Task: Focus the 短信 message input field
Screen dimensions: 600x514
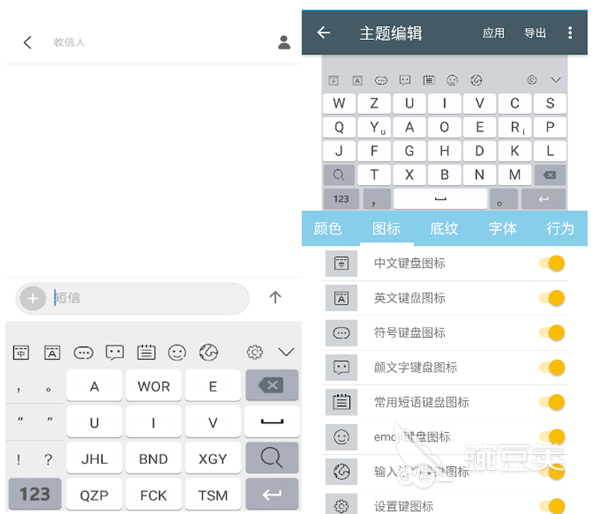Action: point(145,298)
